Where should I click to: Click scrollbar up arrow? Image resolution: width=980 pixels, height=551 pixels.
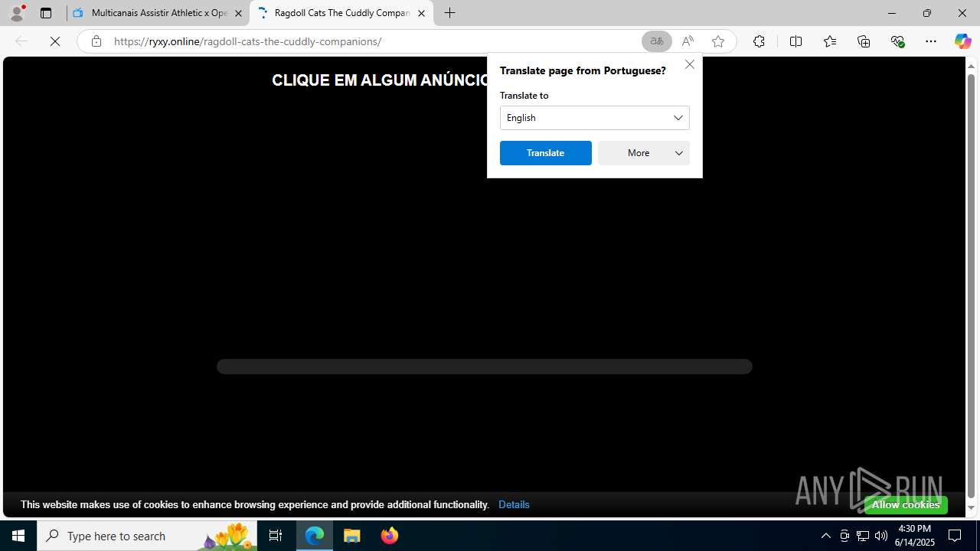tap(971, 66)
